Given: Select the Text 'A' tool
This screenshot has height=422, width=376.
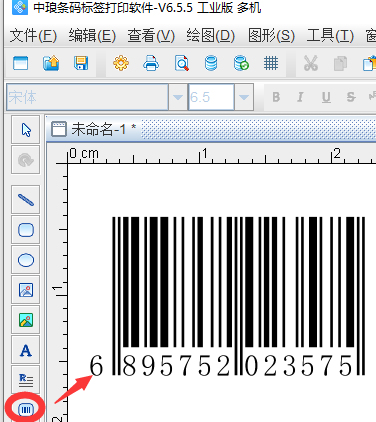Looking at the screenshot, I should (26, 350).
